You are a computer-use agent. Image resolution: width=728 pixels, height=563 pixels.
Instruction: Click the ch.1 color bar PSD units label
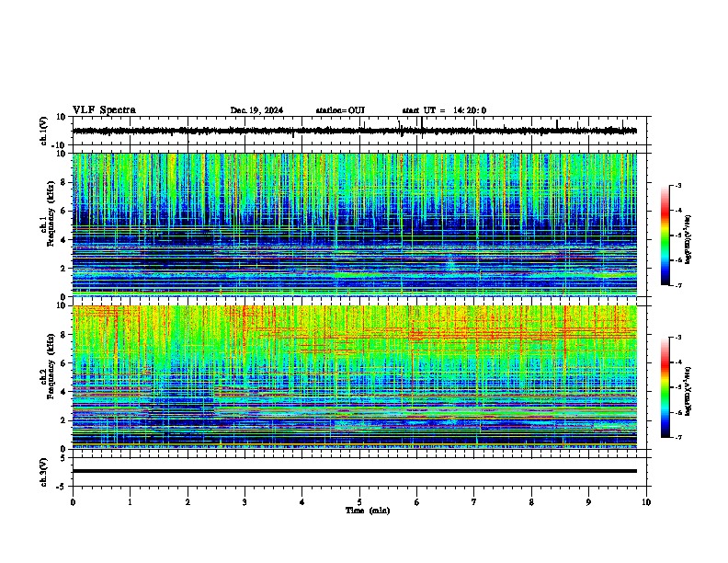click(688, 240)
